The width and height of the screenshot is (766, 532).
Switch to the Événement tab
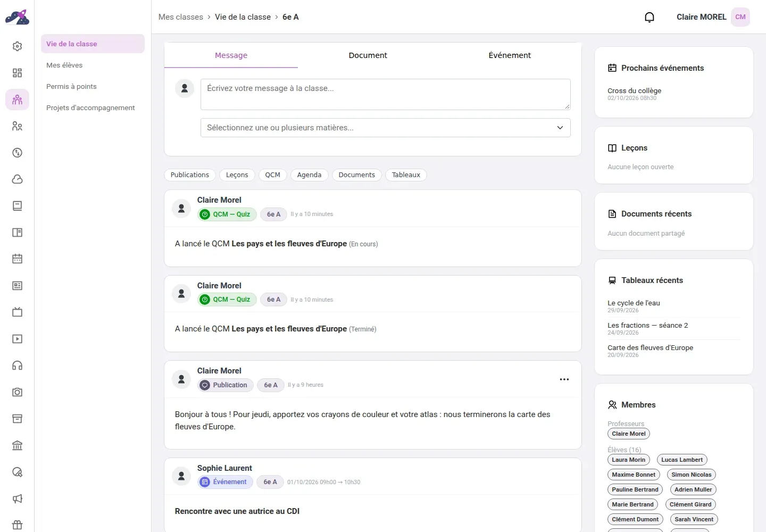pos(510,55)
